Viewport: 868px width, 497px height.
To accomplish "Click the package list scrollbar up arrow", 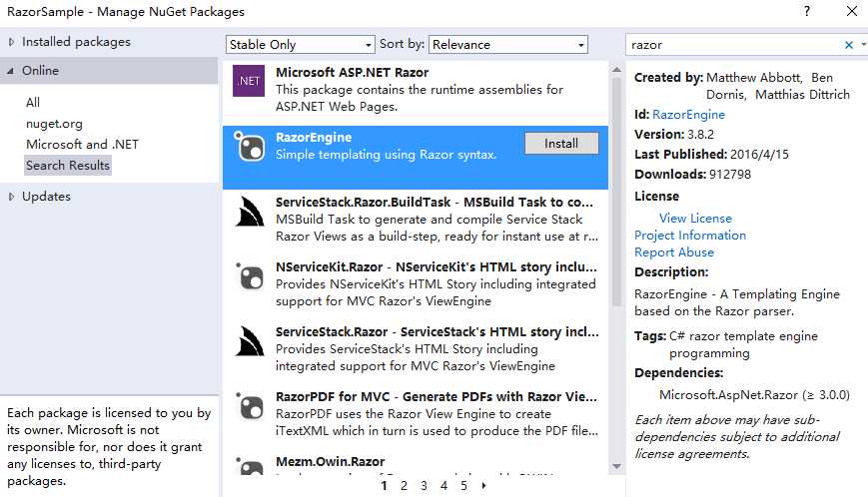I will 616,70.
